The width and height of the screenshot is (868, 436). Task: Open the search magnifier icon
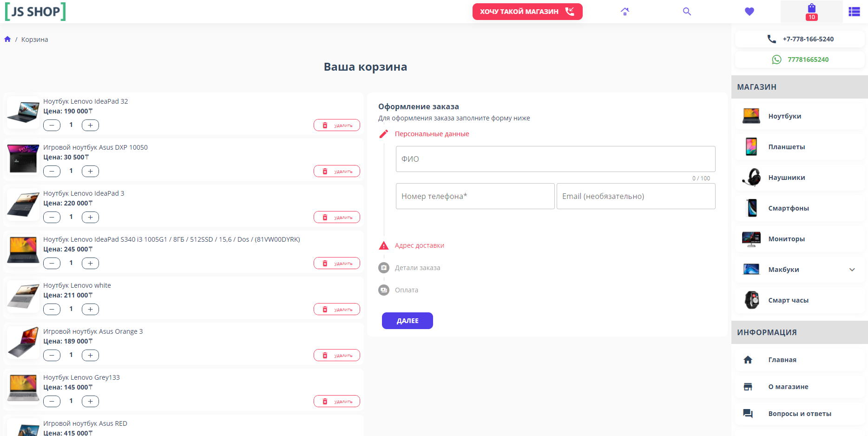pos(687,12)
